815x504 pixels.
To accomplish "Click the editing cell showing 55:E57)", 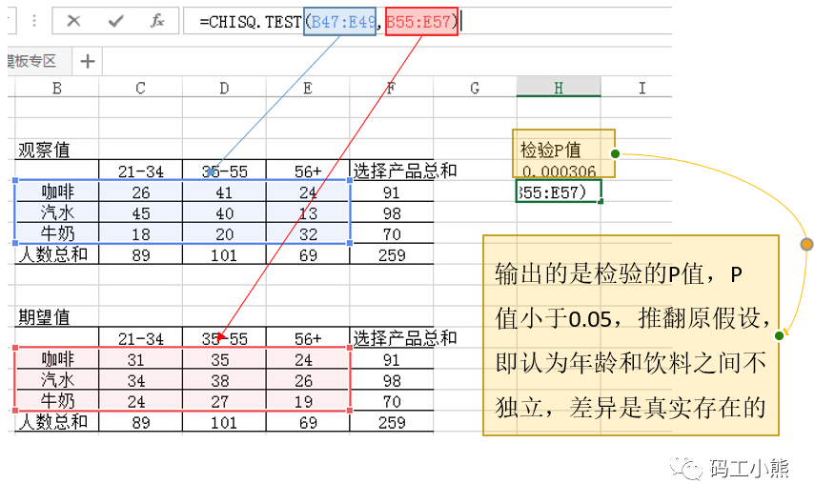I will coord(559,192).
